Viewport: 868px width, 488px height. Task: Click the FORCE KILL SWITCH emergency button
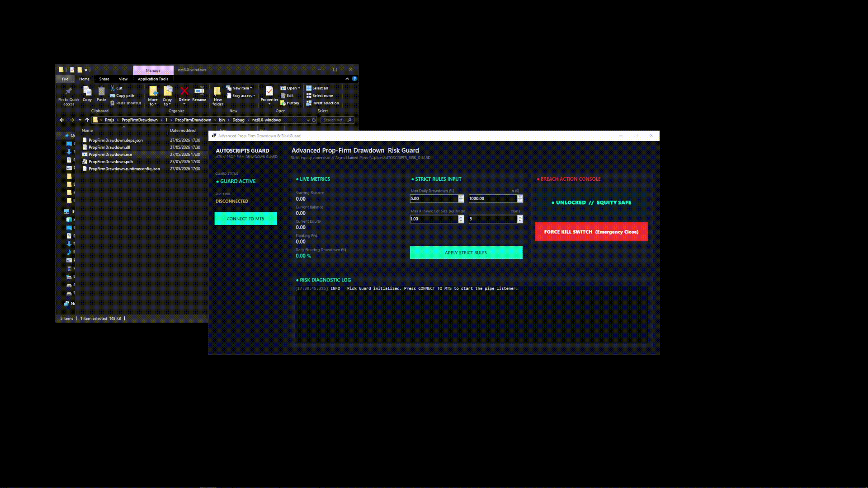pos(591,232)
